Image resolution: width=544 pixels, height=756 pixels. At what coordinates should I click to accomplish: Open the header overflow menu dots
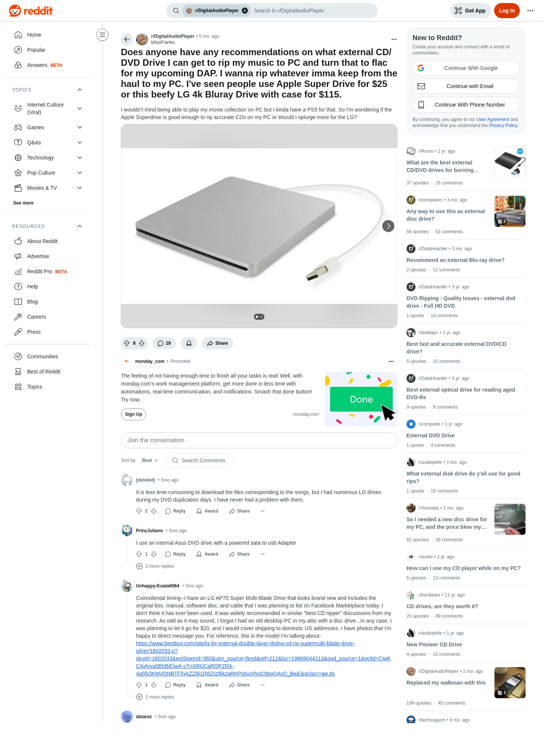pos(530,11)
